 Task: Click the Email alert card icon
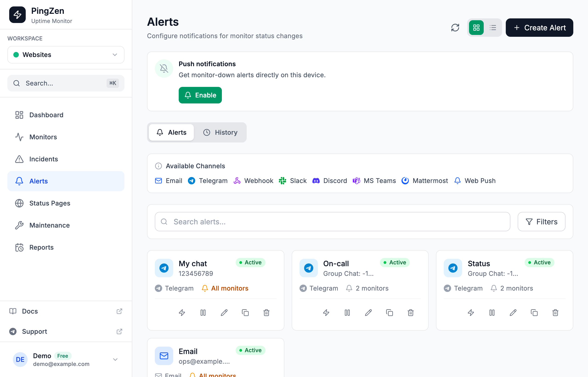[x=164, y=356]
